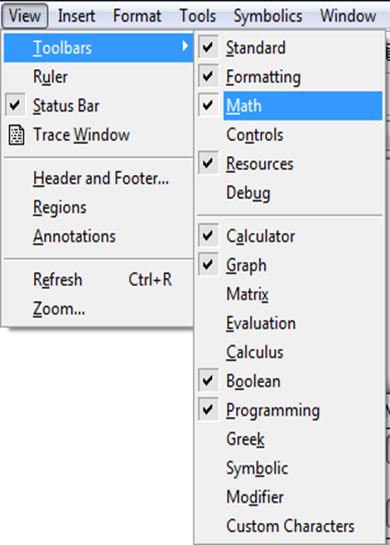This screenshot has width=390, height=545.
Task: Choose Zoom... from View menu
Action: [99, 309]
